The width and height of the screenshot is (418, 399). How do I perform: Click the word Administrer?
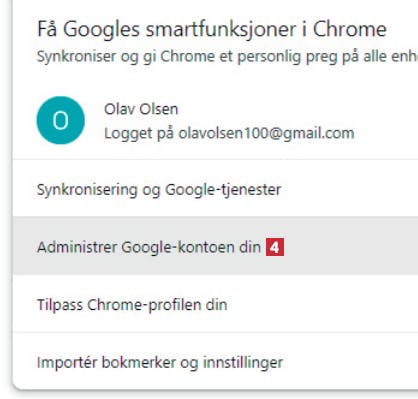click(77, 247)
